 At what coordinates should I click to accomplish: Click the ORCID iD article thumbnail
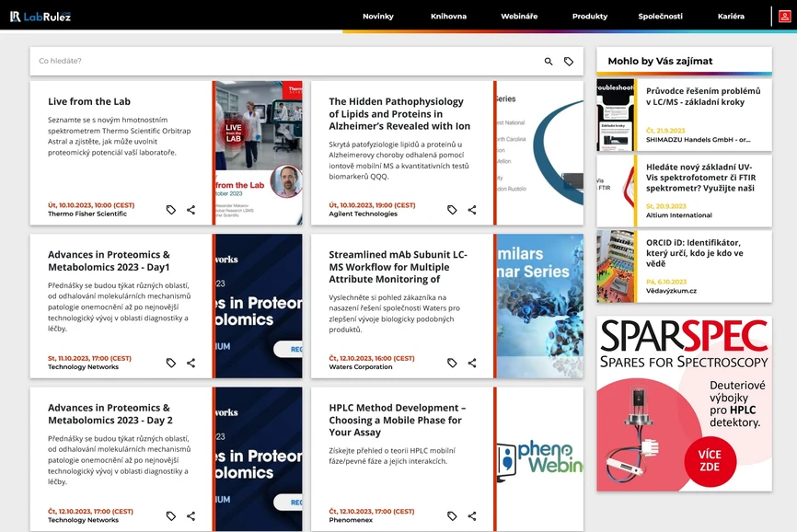click(x=615, y=267)
